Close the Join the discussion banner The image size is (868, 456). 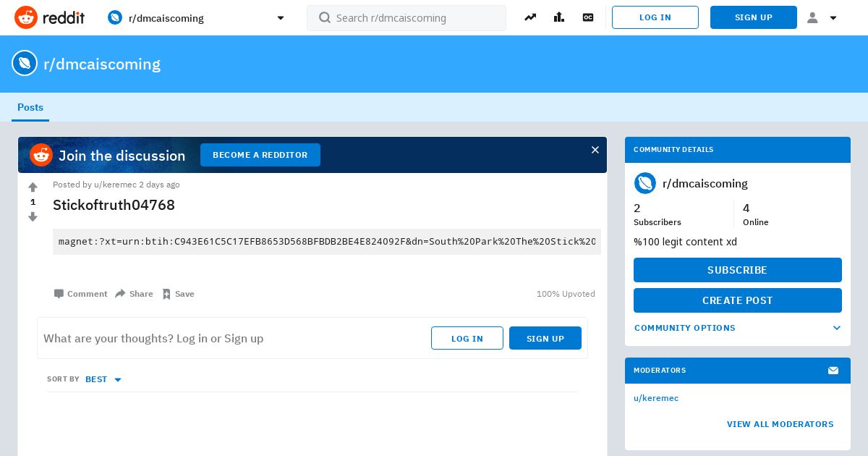point(595,150)
